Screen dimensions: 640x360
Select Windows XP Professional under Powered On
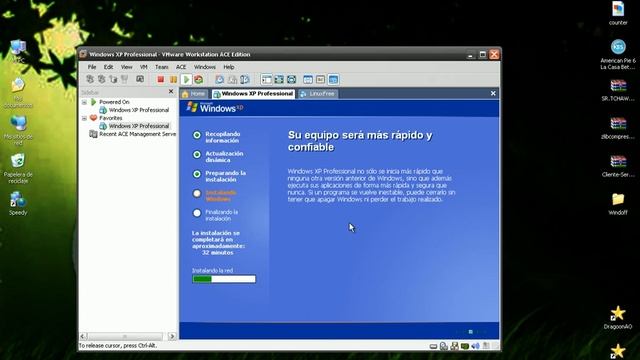click(x=134, y=110)
